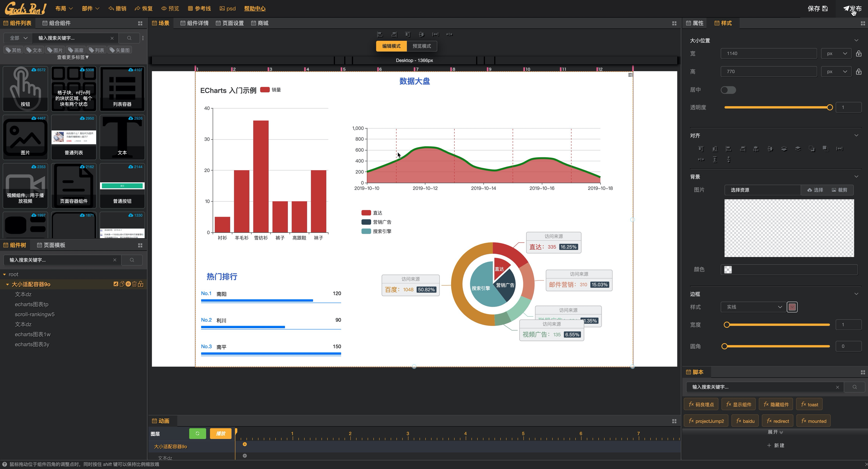Click the background 颜色 color swatch

coord(728,270)
